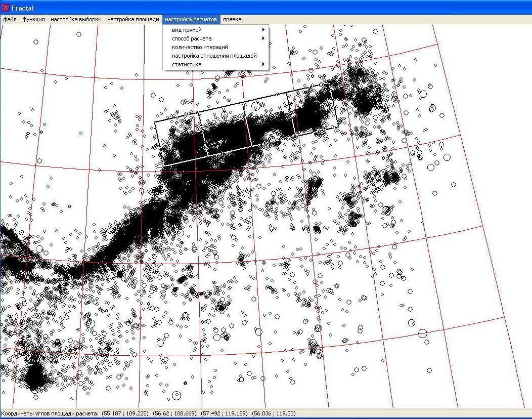The height and width of the screenshot is (419, 532).
Task: Open the функция menu
Action: point(33,19)
